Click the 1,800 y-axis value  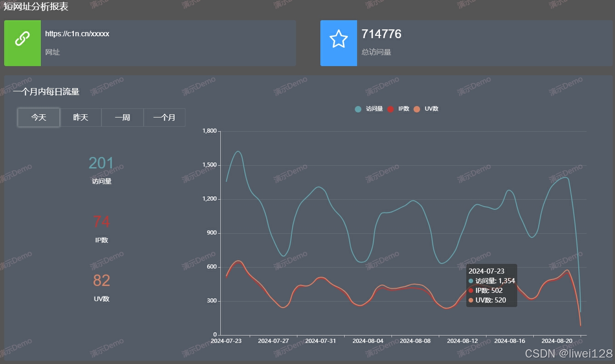[209, 131]
